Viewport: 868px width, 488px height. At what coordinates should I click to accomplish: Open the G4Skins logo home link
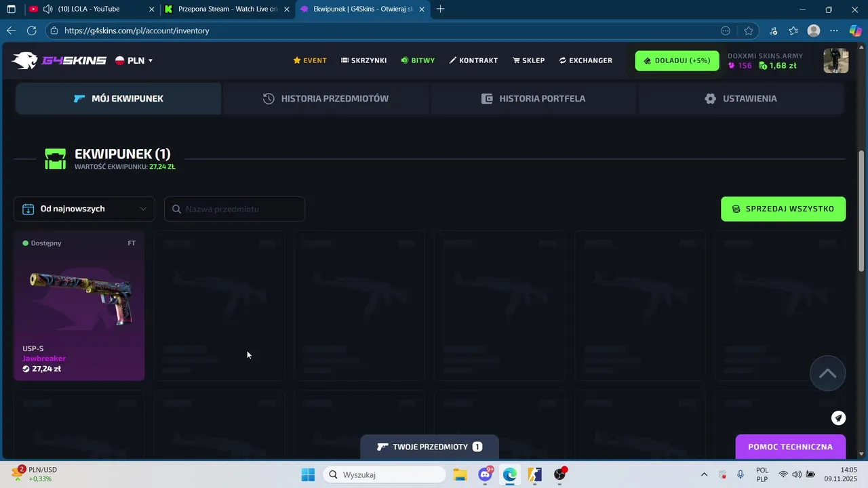point(59,60)
